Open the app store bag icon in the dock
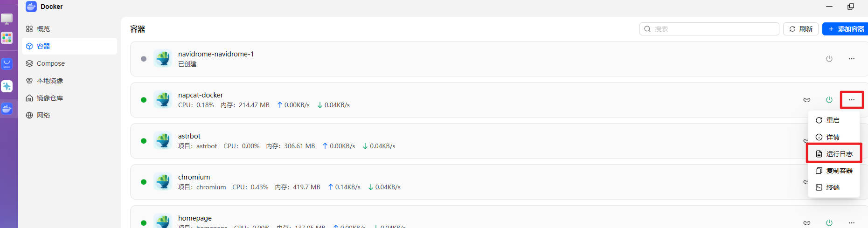The image size is (868, 228). pos(7,64)
